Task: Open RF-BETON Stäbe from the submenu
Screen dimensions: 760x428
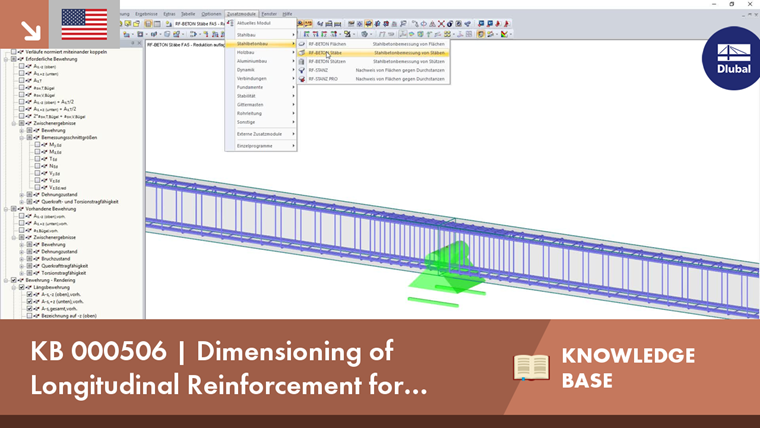Action: click(373, 52)
